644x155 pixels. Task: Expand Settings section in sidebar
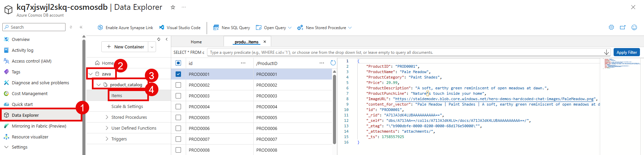pos(6,147)
